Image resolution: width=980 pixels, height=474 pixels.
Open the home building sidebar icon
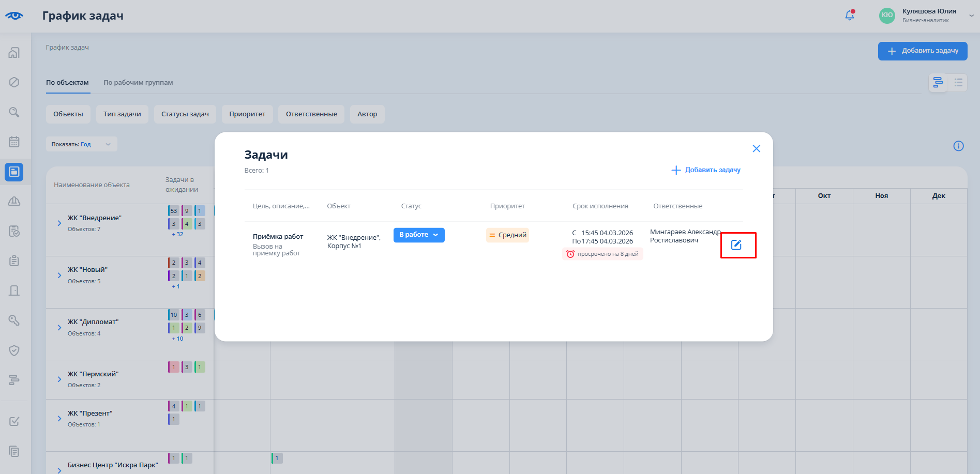(x=14, y=53)
